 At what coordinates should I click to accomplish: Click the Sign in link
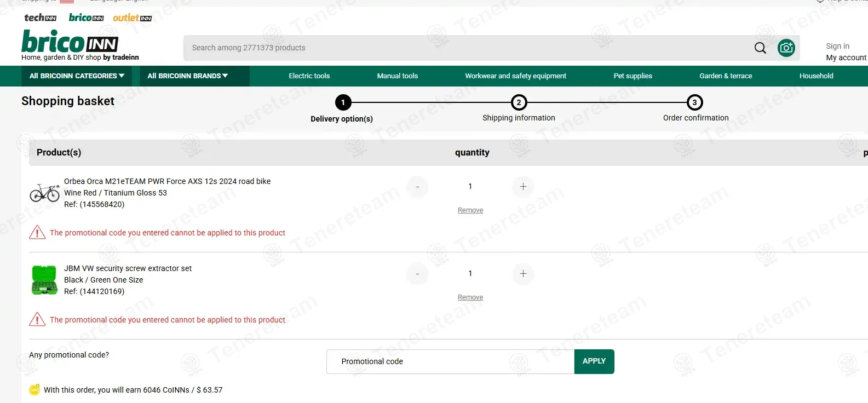coord(838,46)
